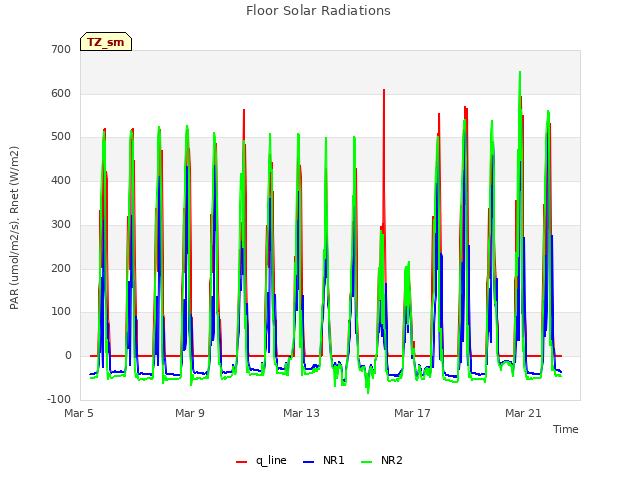Click the Time x-axis label
This screenshot has width=640, height=480.
coord(565,429)
